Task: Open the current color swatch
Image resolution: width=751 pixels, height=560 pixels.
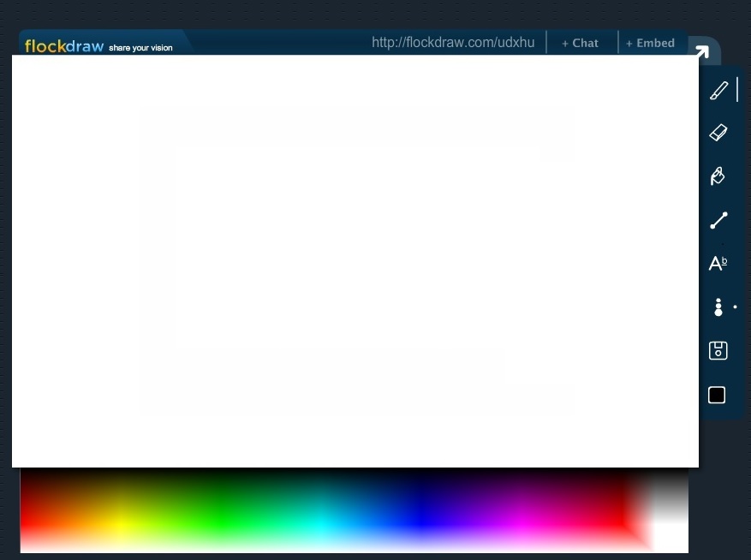Action: click(717, 395)
